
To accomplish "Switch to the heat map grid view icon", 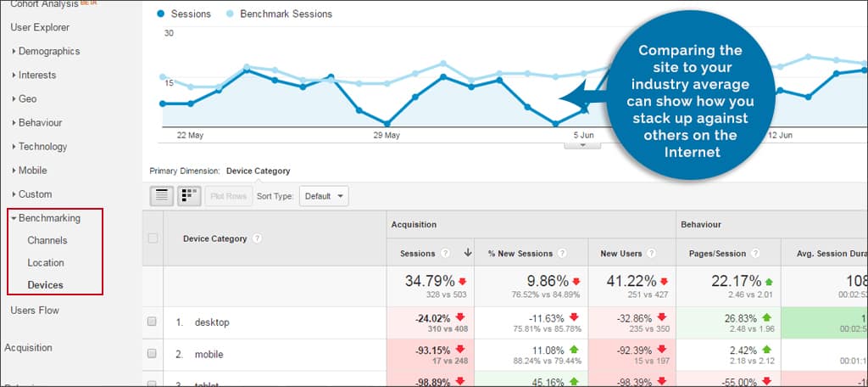I will [x=189, y=196].
